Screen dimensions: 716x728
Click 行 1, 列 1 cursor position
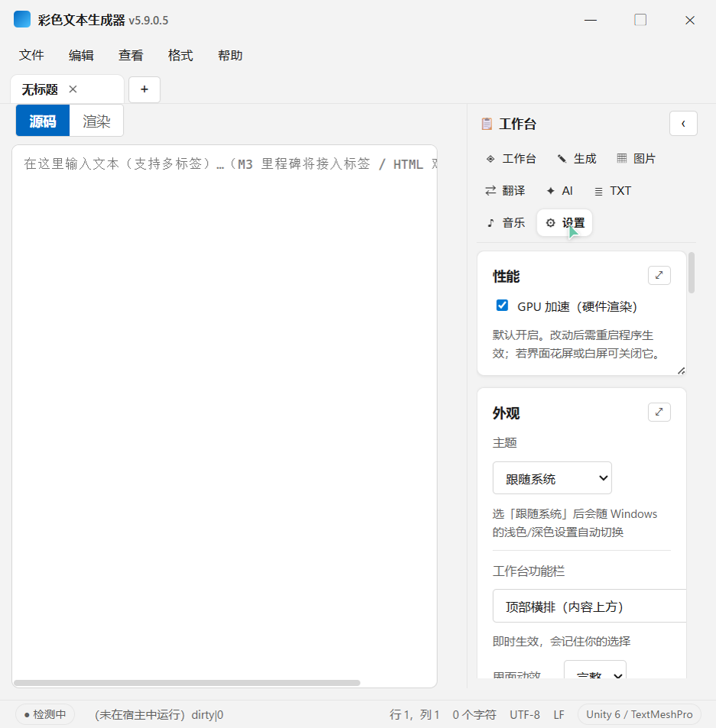tap(414, 714)
